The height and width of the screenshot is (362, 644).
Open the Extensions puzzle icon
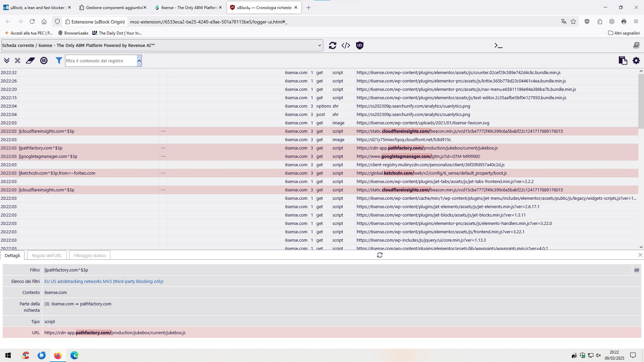600,21
